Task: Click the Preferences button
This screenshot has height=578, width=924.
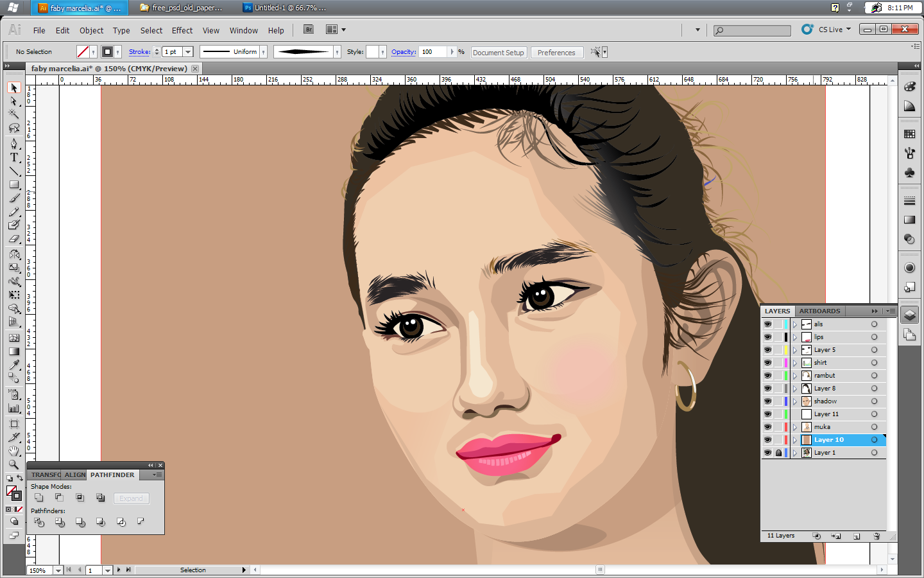Action: [x=556, y=53]
